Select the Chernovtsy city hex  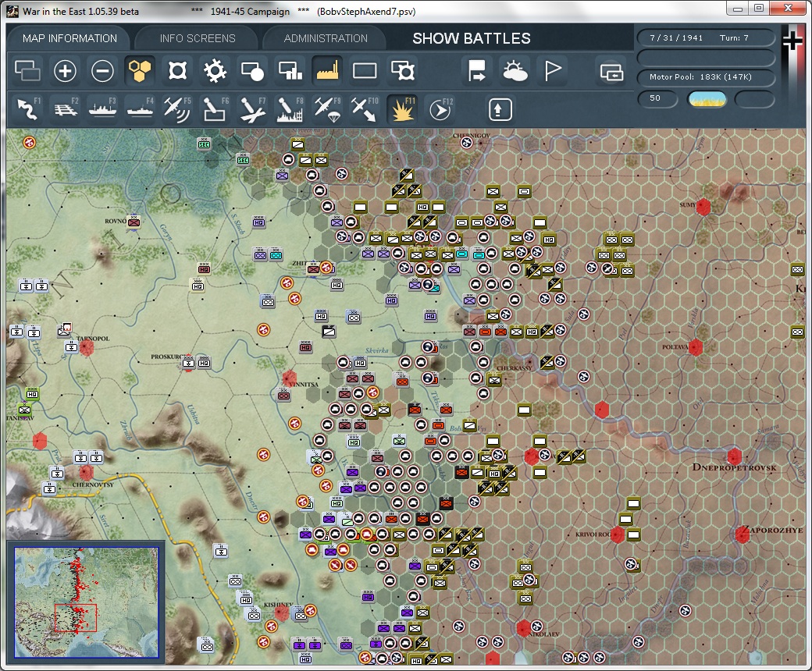click(x=87, y=472)
